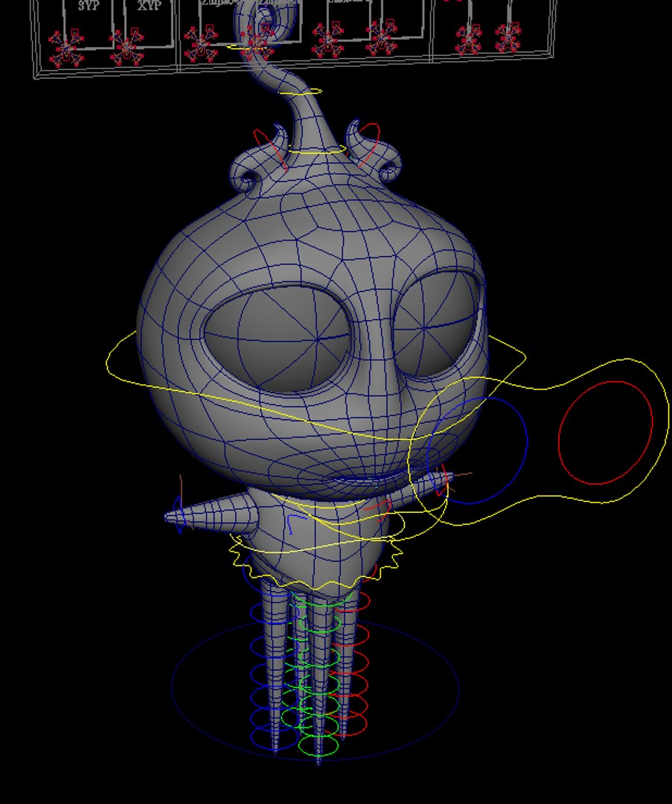Viewport: 672px width, 804px height.
Task: Select the red circle control on the right
Action: 605,433
